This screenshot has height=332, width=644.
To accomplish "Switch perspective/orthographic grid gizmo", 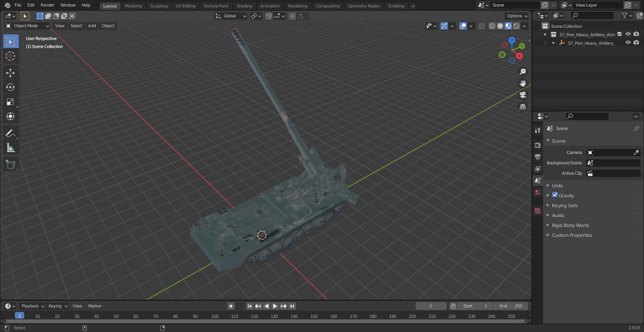I will (x=522, y=106).
